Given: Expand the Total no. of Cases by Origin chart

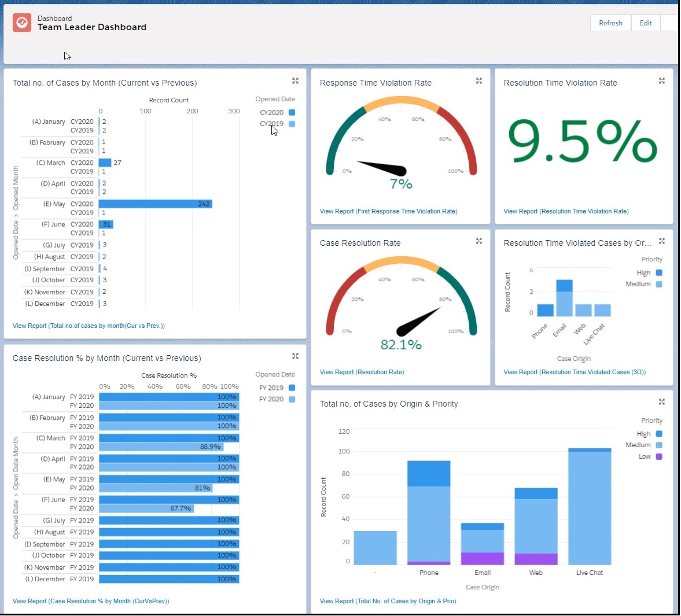Looking at the screenshot, I should 662,402.
